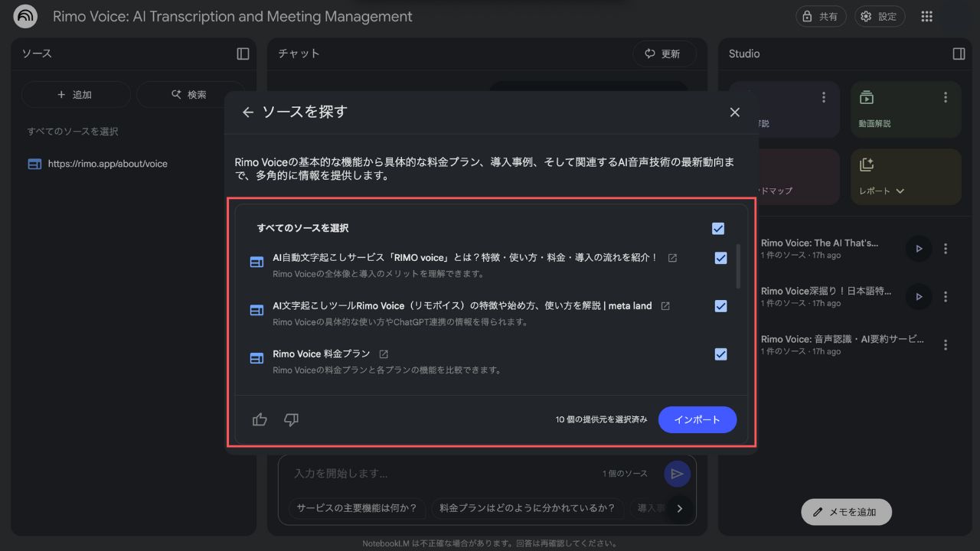The width and height of the screenshot is (980, 551).
Task: Uncheck the Rimo Voice 料金プラン source checkbox
Action: coord(720,354)
